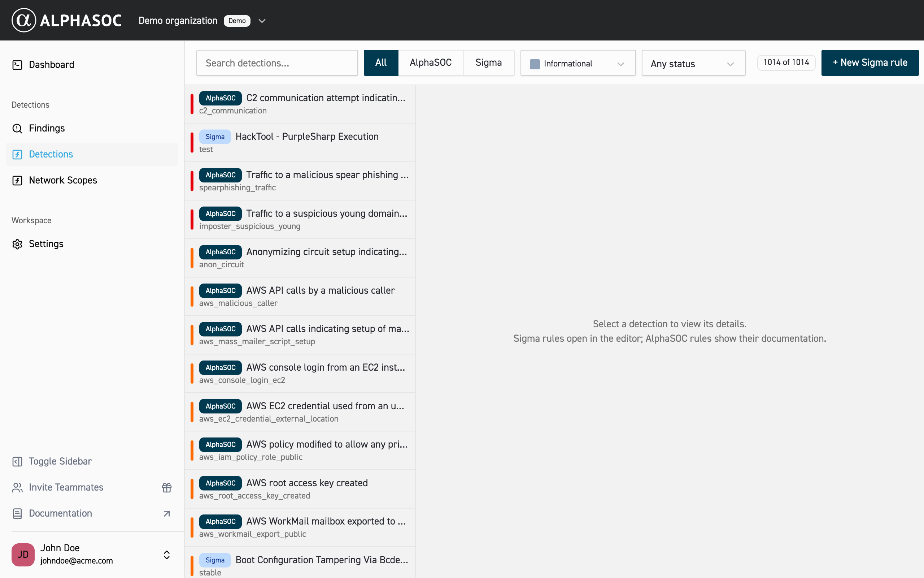Open Traffic to a suspicious young domain detection
This screenshot has height=578, width=924.
click(x=300, y=219)
